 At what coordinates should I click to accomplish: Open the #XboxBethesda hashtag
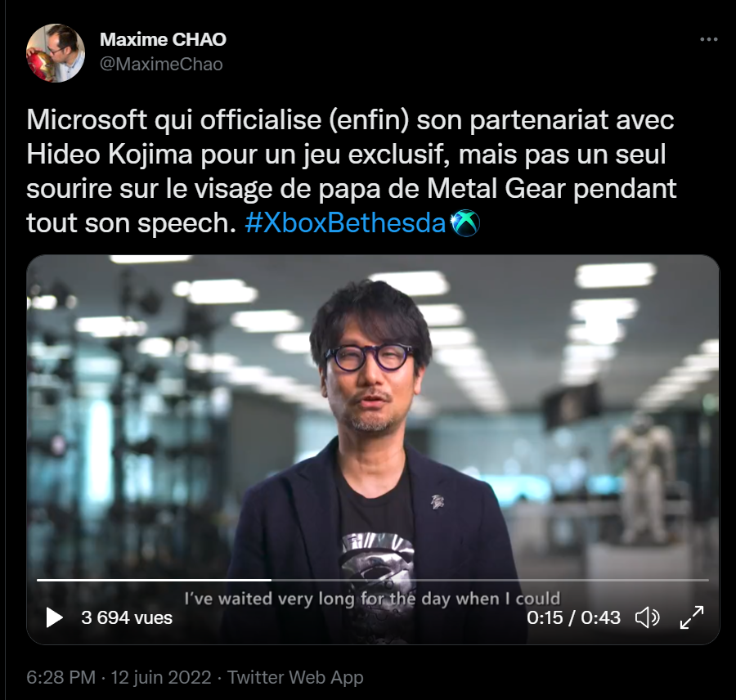345,223
